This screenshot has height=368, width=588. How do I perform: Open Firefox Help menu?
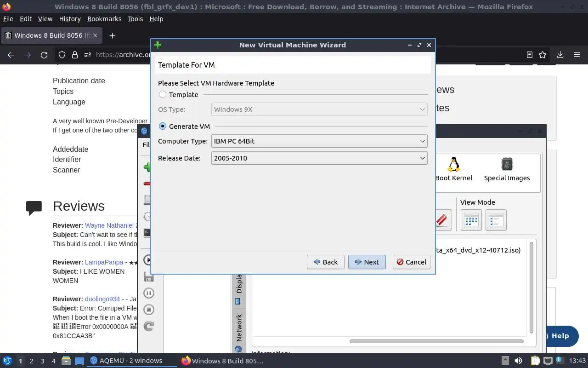tap(156, 19)
